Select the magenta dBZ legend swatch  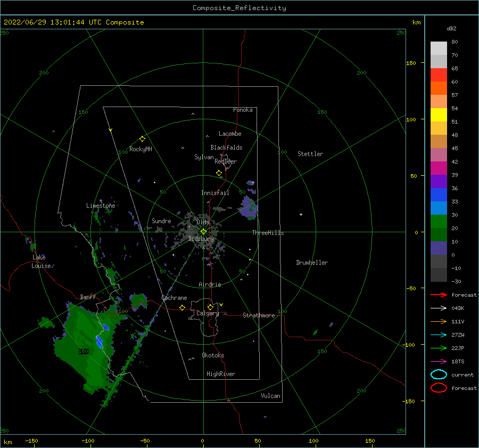click(439, 168)
